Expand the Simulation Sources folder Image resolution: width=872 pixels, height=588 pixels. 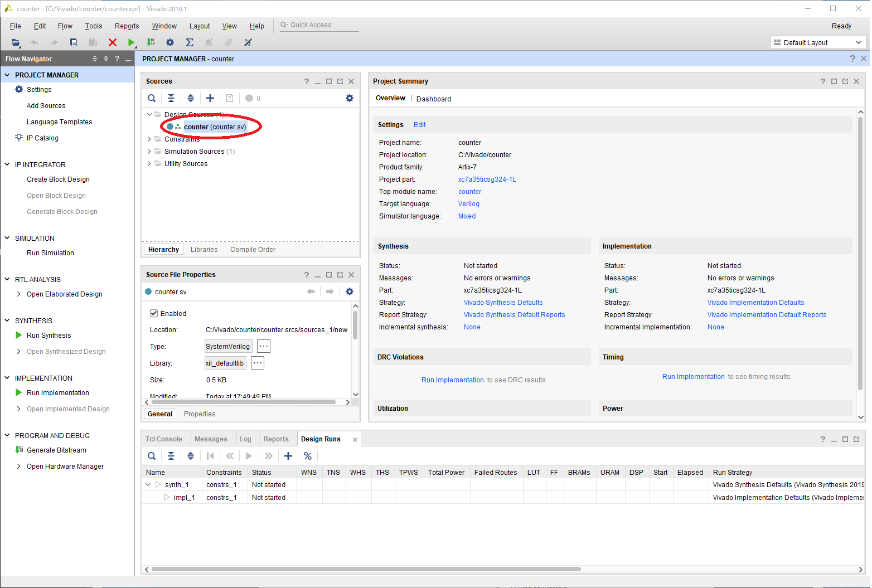(x=149, y=152)
